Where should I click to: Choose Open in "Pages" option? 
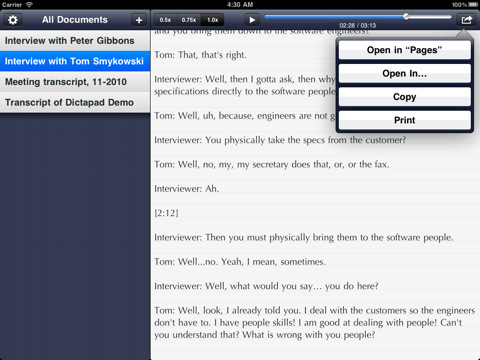(x=404, y=50)
